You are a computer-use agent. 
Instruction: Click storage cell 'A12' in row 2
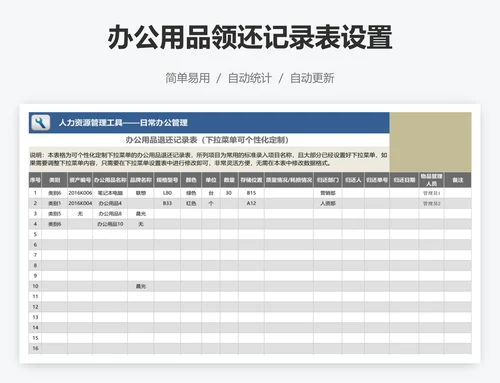251,203
